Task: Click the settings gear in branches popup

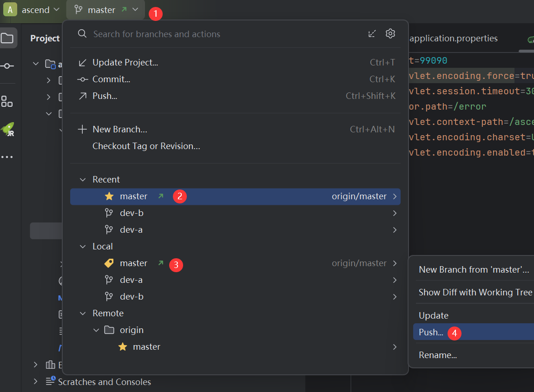Action: [390, 33]
